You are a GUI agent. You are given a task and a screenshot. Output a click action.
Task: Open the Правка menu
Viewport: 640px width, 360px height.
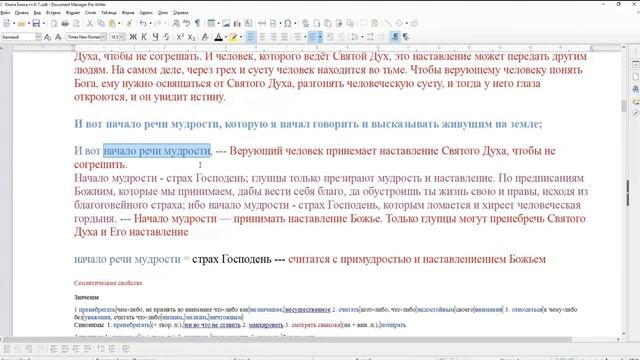[x=22, y=13]
